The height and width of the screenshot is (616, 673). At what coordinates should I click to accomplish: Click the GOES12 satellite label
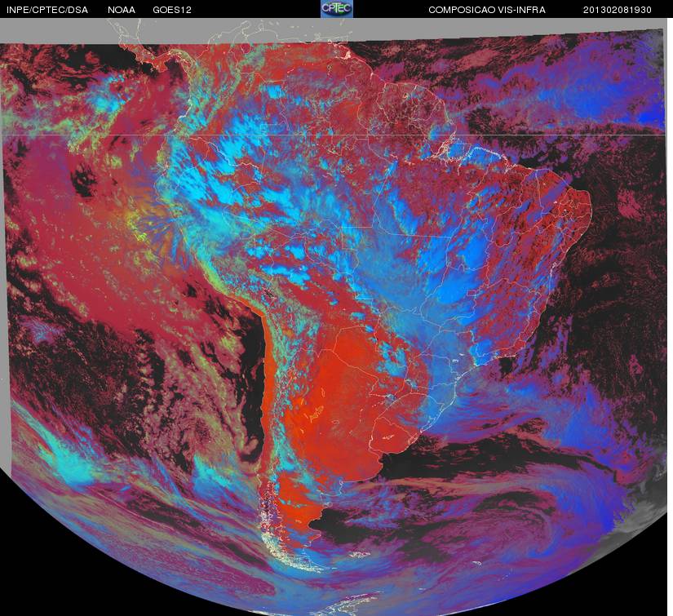point(172,10)
